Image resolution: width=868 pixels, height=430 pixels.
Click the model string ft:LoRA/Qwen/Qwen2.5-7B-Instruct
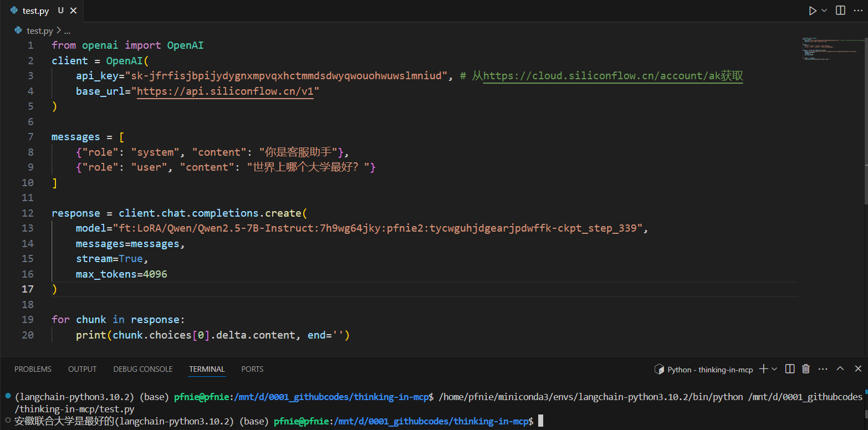pos(378,228)
